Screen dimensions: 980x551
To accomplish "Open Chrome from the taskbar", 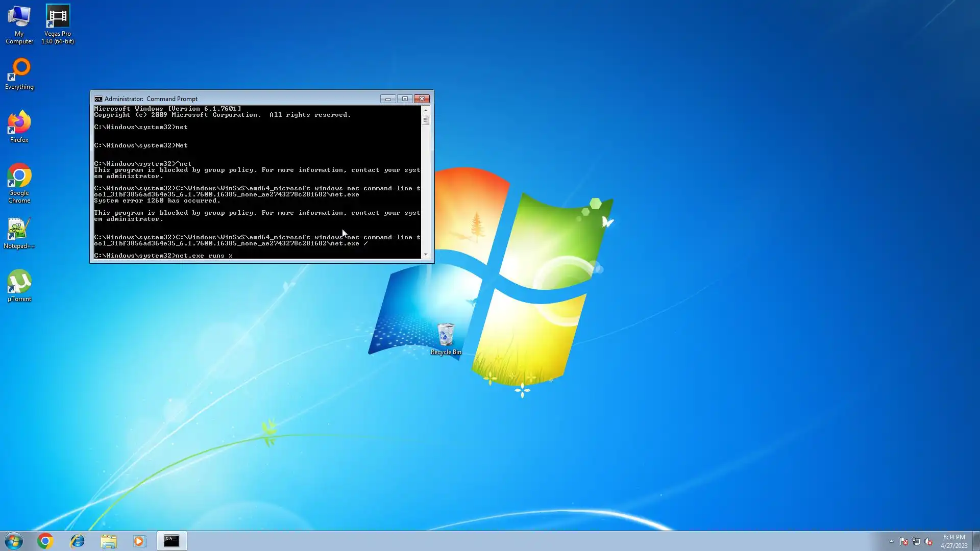I will coord(45,541).
